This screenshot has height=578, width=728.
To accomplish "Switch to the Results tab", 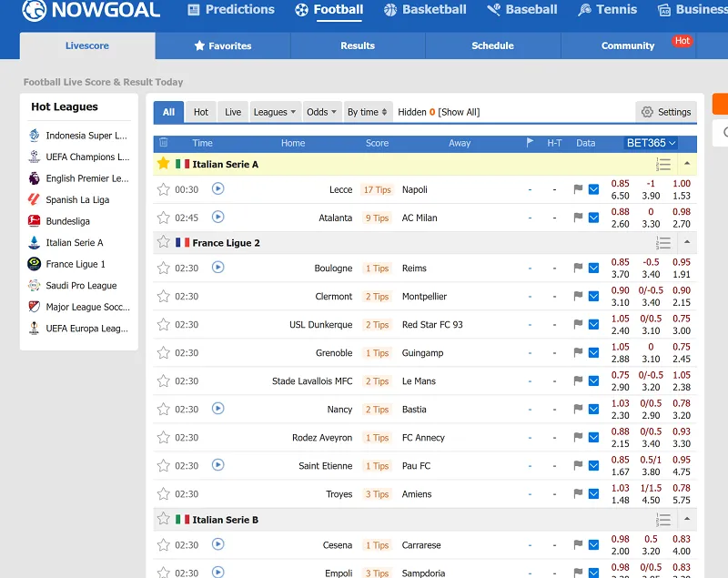I will (357, 45).
